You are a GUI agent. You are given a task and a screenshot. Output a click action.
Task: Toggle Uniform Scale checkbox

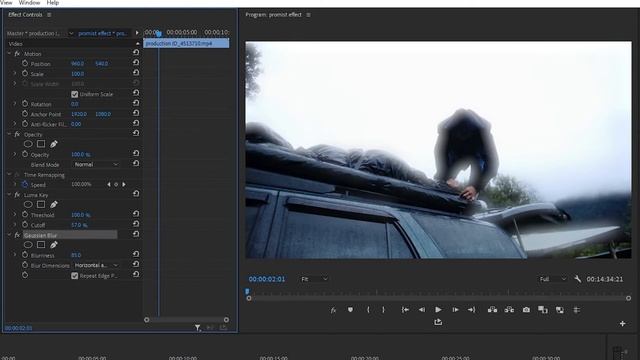(75, 94)
